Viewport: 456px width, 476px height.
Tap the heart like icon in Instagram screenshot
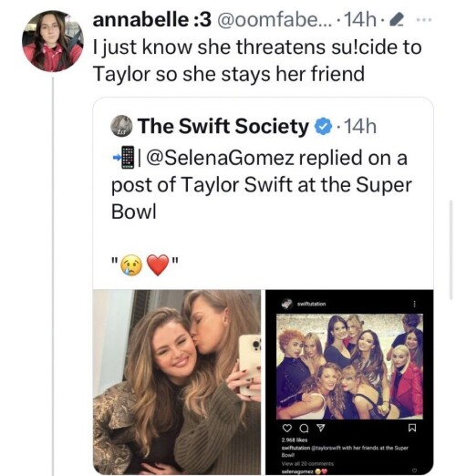click(286, 428)
